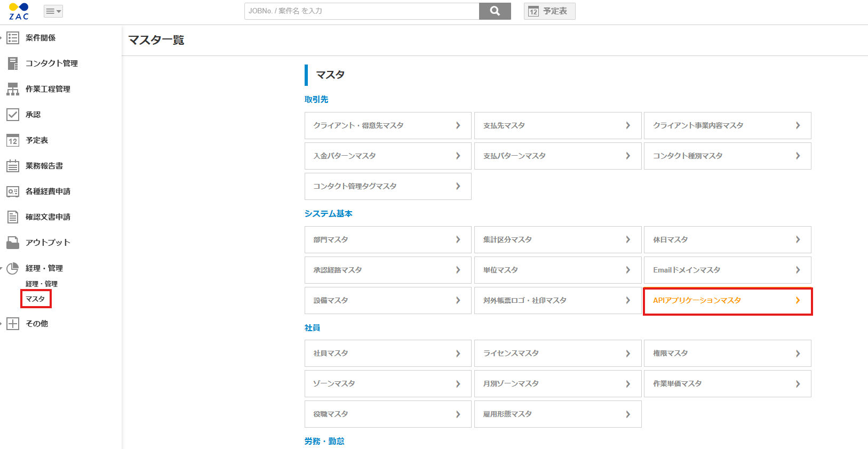The height and width of the screenshot is (449, 868).
Task: Click the 雇用形態マスタ chevron arrow
Action: point(628,414)
